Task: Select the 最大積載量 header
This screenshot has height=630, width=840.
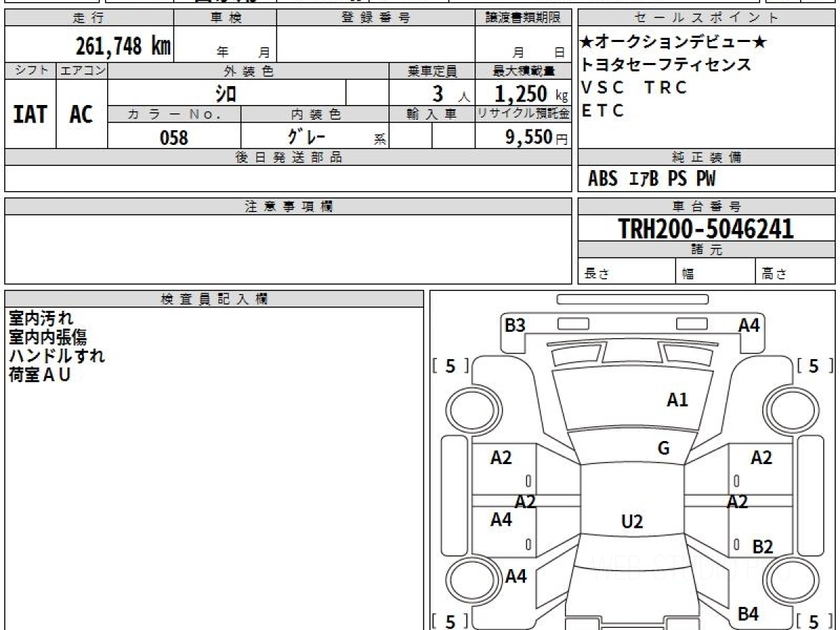Action: tap(523, 71)
